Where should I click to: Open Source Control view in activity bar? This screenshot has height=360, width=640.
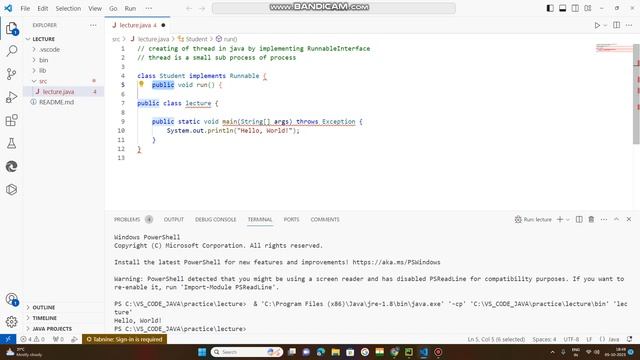[x=11, y=74]
